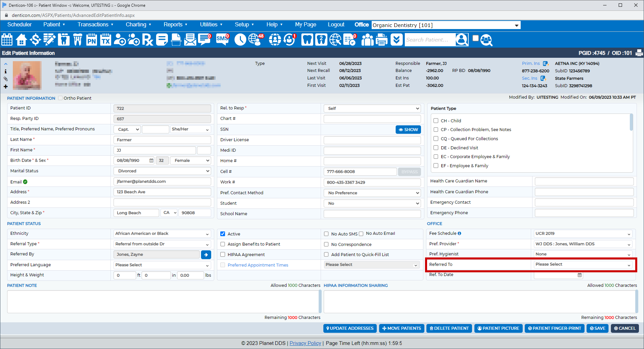Open the PN progress notes icon
644x349 pixels.
[92, 40]
